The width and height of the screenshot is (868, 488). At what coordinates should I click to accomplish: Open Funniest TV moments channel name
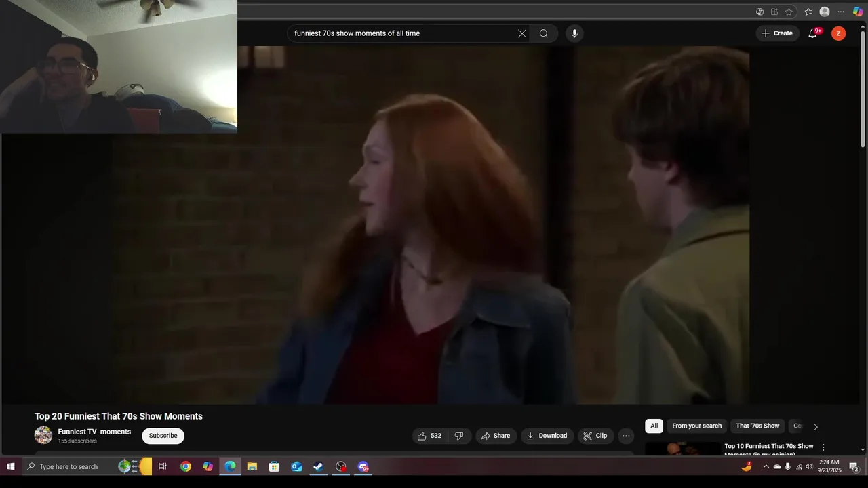point(94,432)
